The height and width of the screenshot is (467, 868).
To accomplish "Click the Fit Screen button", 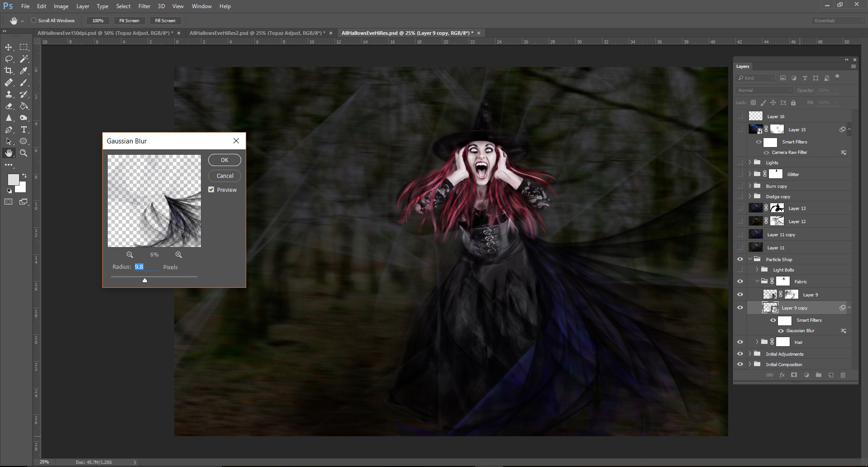I will 129,20.
